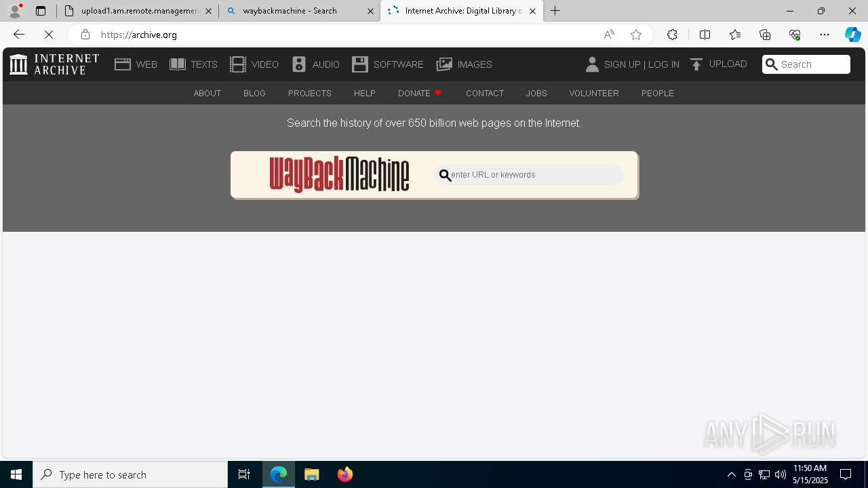Select the Internet Archive: Digital Library tab
The image size is (868, 488).
462,11
